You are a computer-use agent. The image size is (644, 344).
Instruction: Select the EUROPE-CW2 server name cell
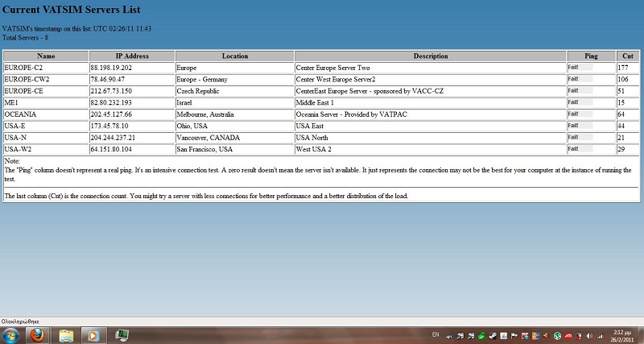[46, 79]
